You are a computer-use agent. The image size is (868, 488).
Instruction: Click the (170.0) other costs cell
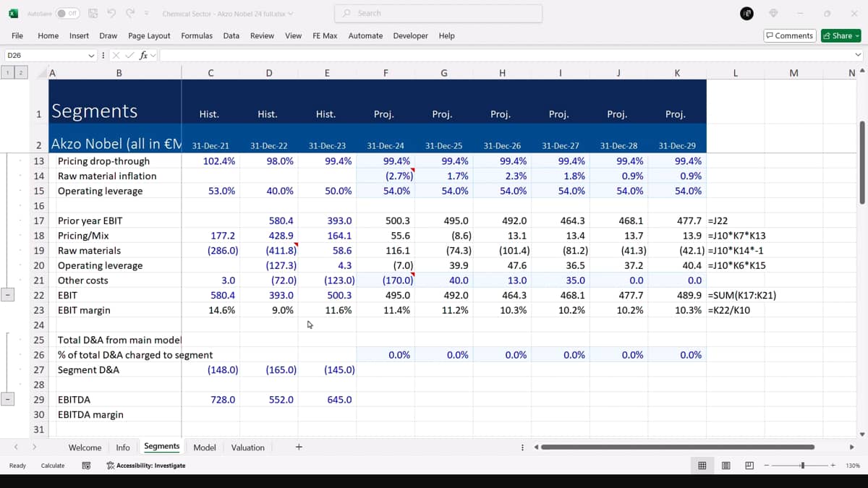pos(385,281)
